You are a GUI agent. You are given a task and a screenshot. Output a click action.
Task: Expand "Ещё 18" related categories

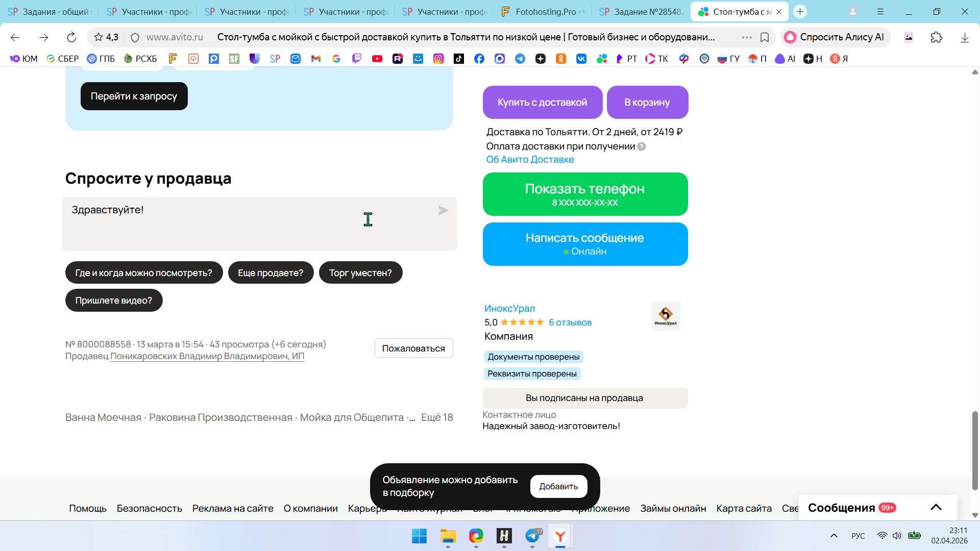[x=437, y=418]
